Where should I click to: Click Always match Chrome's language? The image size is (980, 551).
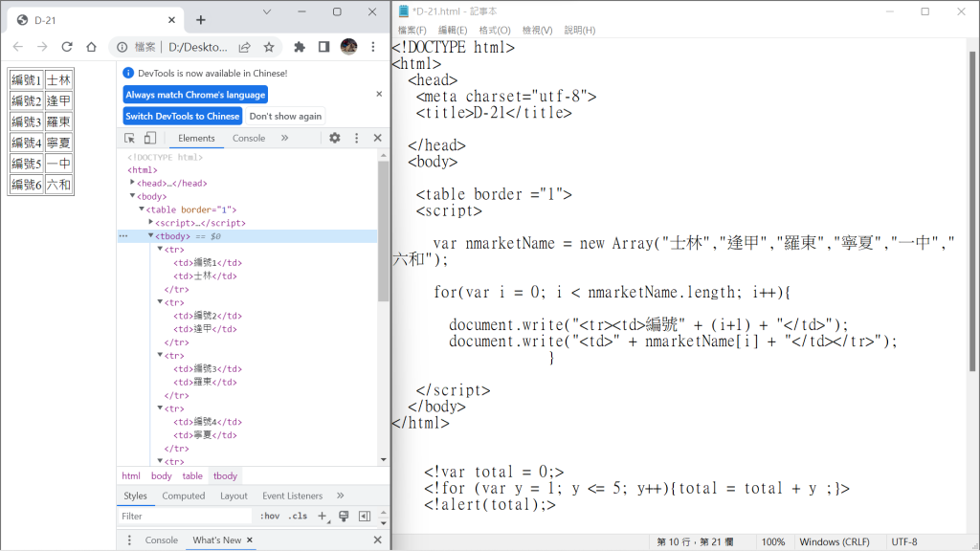[195, 95]
